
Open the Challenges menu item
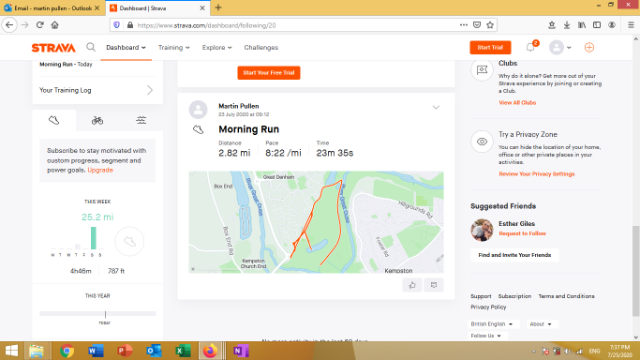coord(261,47)
